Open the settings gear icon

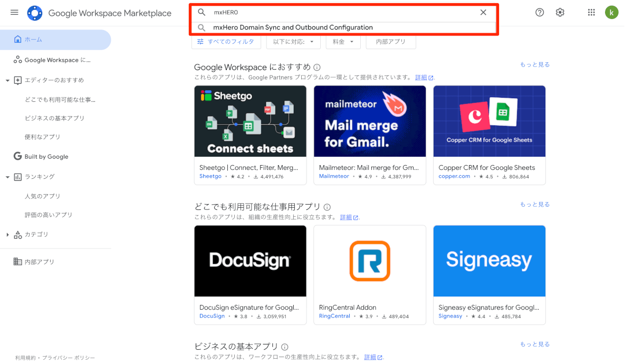coord(560,13)
